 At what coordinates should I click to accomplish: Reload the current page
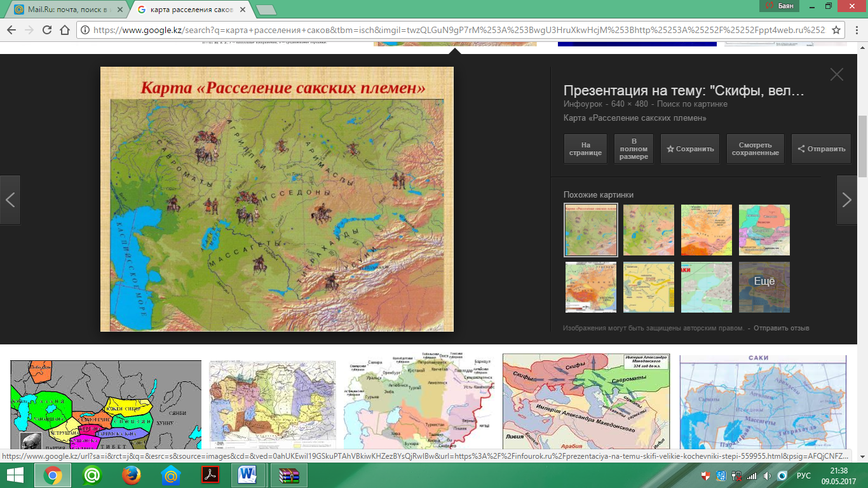click(47, 30)
